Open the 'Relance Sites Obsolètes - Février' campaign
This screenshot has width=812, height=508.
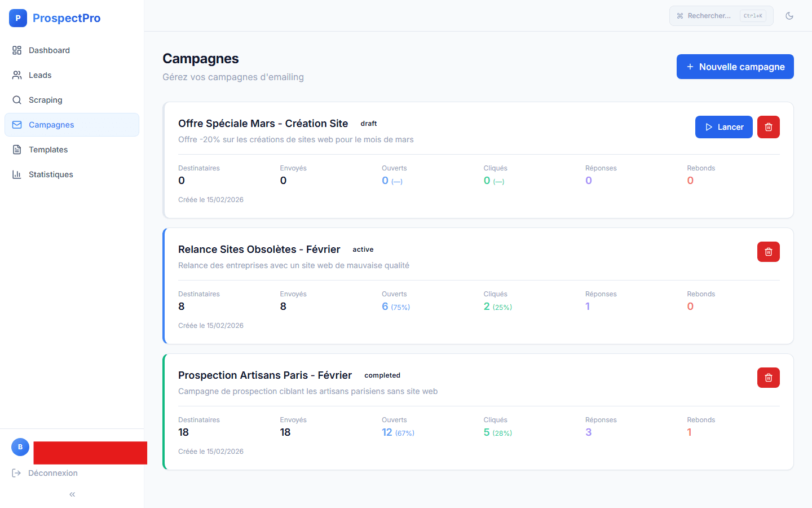coord(259,249)
